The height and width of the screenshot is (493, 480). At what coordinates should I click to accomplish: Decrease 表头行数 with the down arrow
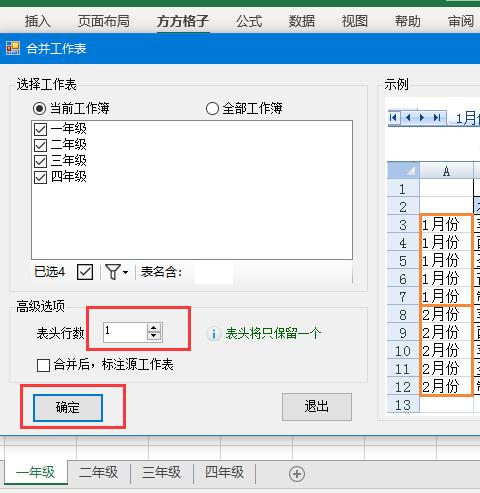(154, 336)
